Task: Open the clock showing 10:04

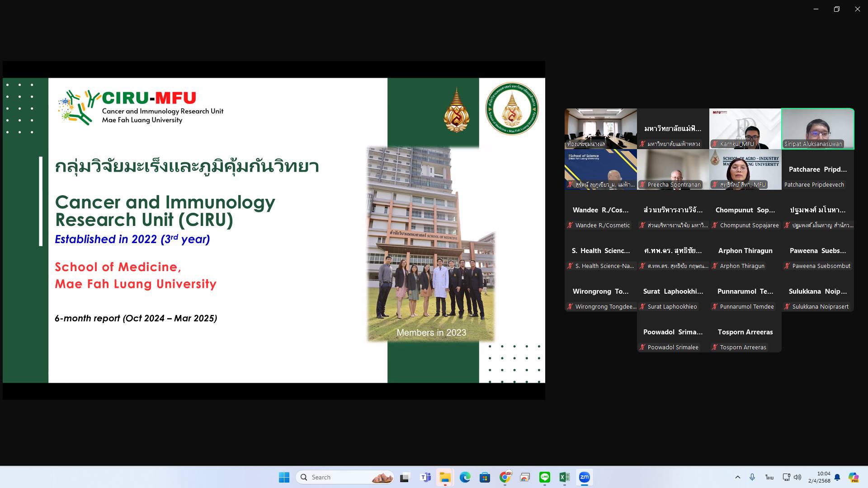Action: [x=819, y=477]
